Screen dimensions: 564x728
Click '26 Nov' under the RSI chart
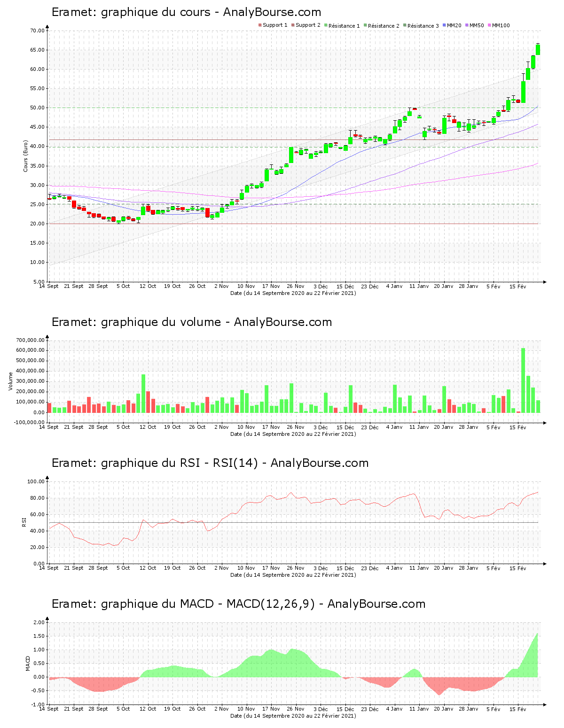(296, 568)
